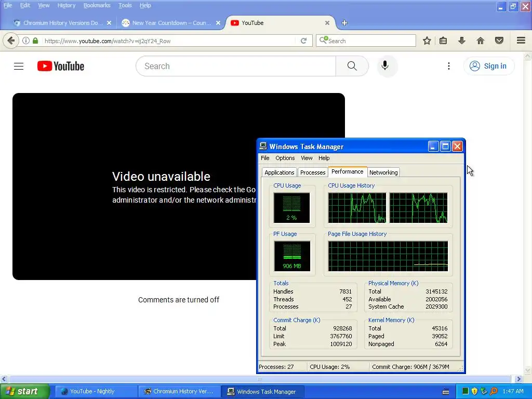Open YouTube guide hamburger menu
The height and width of the screenshot is (399, 532).
click(x=19, y=66)
